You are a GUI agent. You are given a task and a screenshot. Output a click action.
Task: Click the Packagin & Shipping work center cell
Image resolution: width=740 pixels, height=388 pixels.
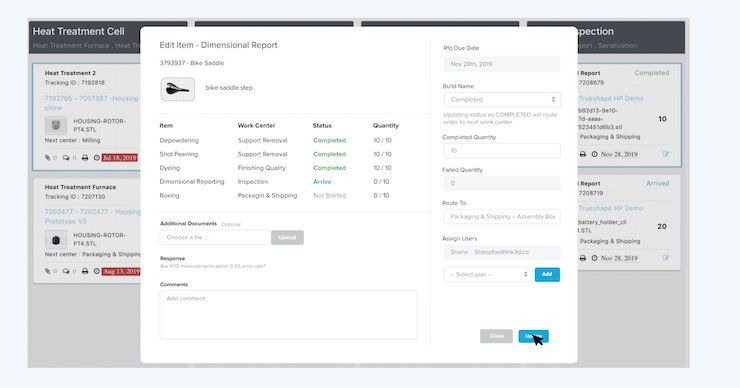[267, 195]
